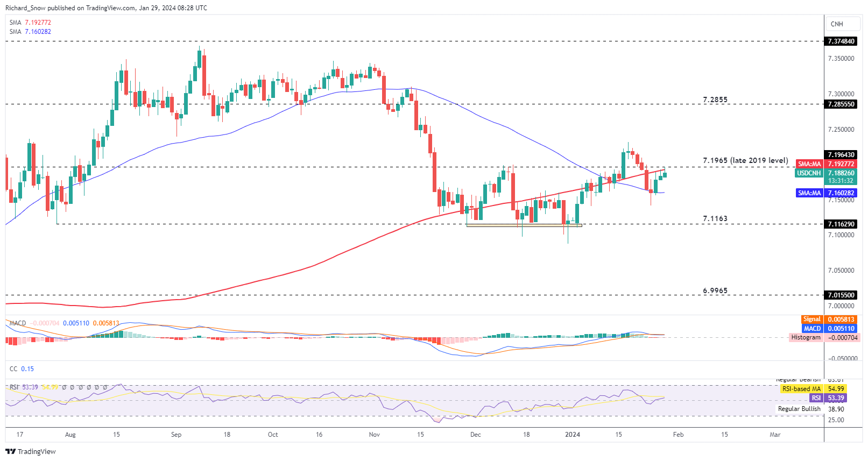Click the 7.000000 price axis label

pos(841,306)
